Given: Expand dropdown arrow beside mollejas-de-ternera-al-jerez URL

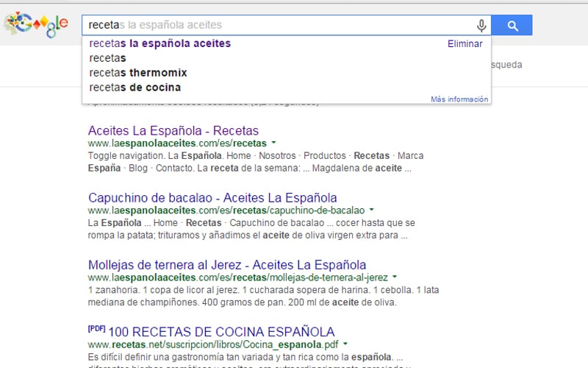Looking at the screenshot, I should point(395,277).
